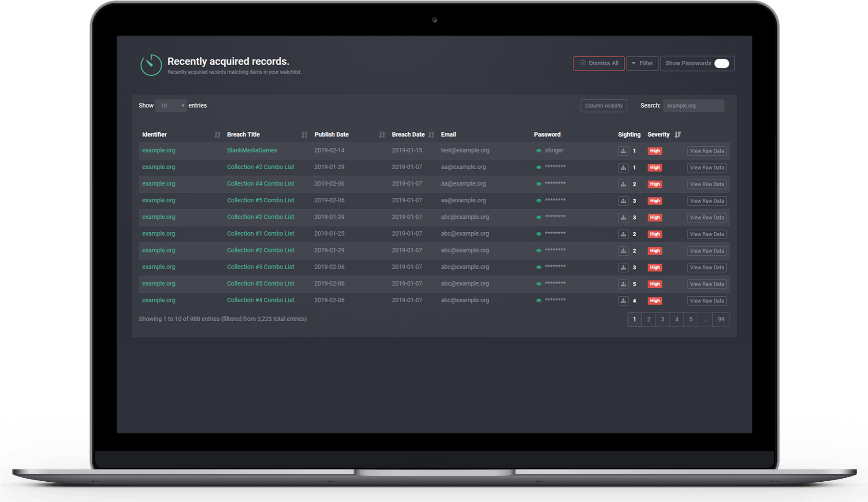The width and height of the screenshot is (868, 502).
Task: Click the sighting icon showing 5 sightings
Action: pos(623,284)
